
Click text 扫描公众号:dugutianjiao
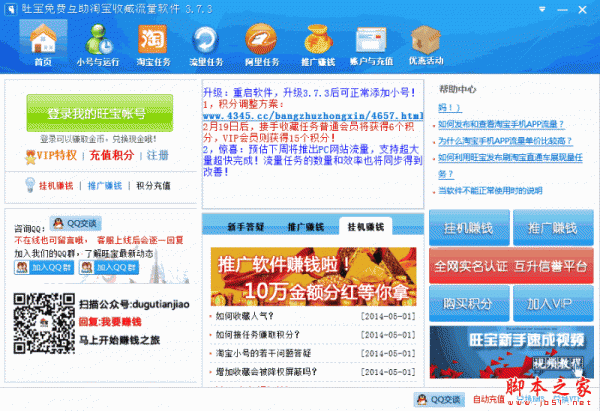coord(134,305)
